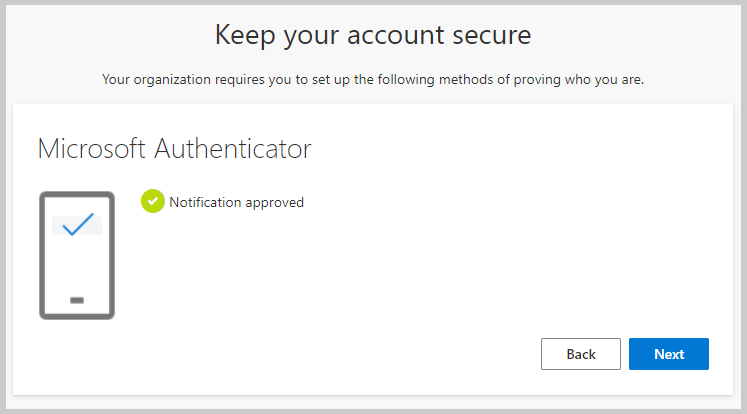Click the blue Next button
The height and width of the screenshot is (414, 747).
click(x=668, y=354)
